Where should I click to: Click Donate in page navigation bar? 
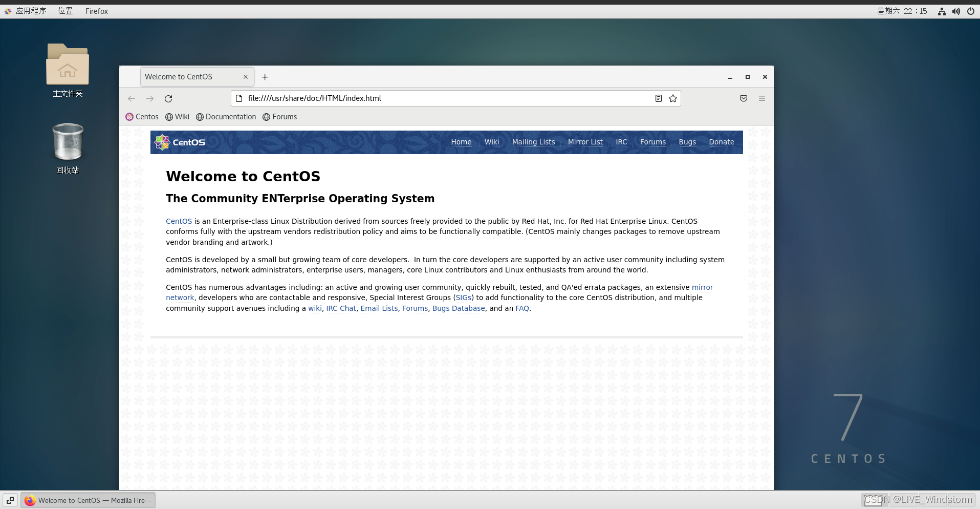[x=722, y=142]
